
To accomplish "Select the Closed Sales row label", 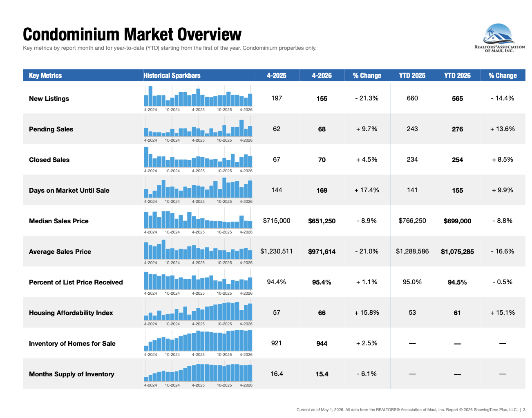I will point(49,160).
